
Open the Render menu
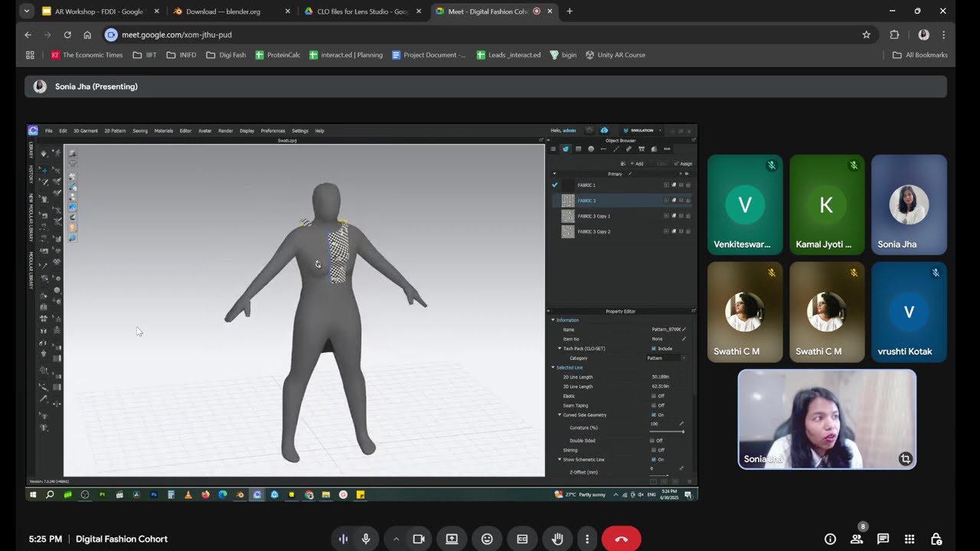tap(225, 131)
